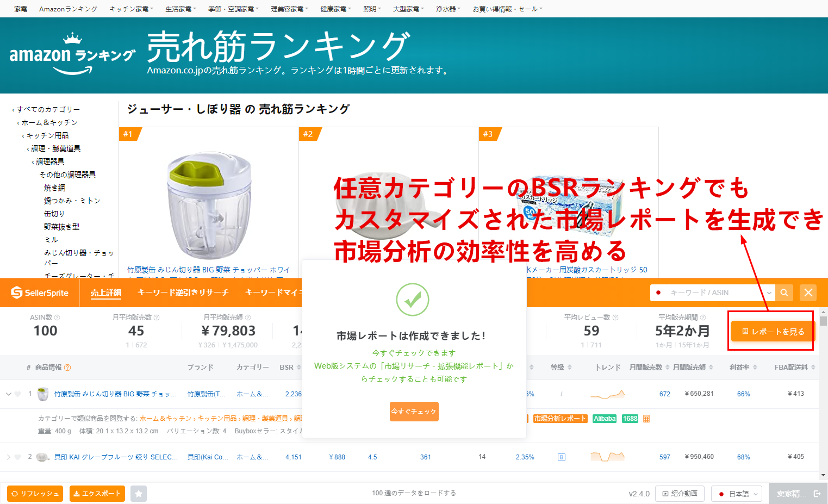Click the レポートを見る button
The height and width of the screenshot is (504, 828).
point(772,331)
